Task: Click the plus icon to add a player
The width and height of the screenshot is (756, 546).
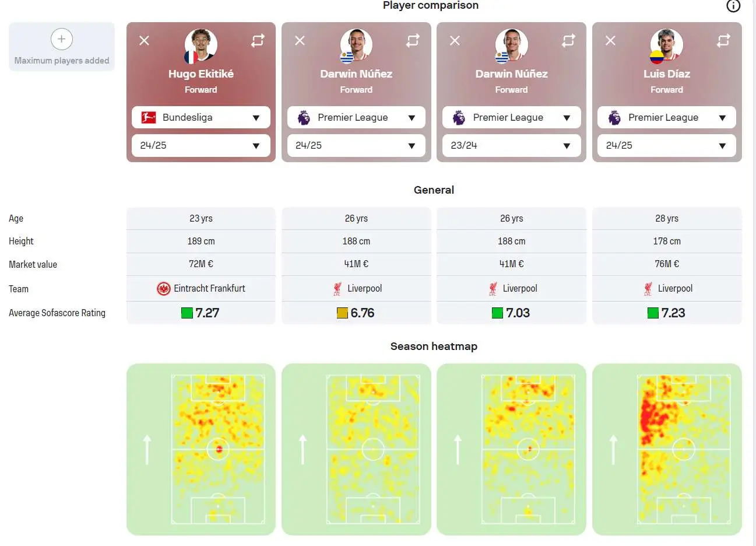Action: point(62,39)
